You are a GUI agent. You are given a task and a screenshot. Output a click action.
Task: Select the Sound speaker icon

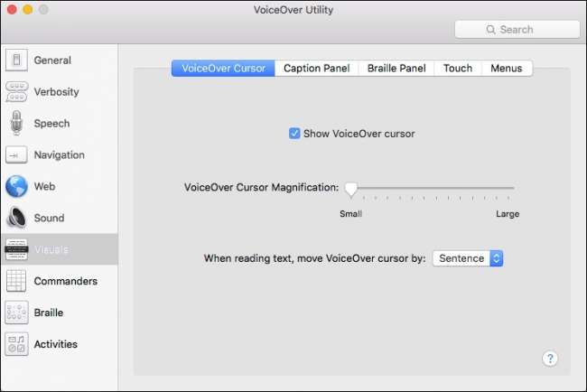pyautogui.click(x=16, y=218)
